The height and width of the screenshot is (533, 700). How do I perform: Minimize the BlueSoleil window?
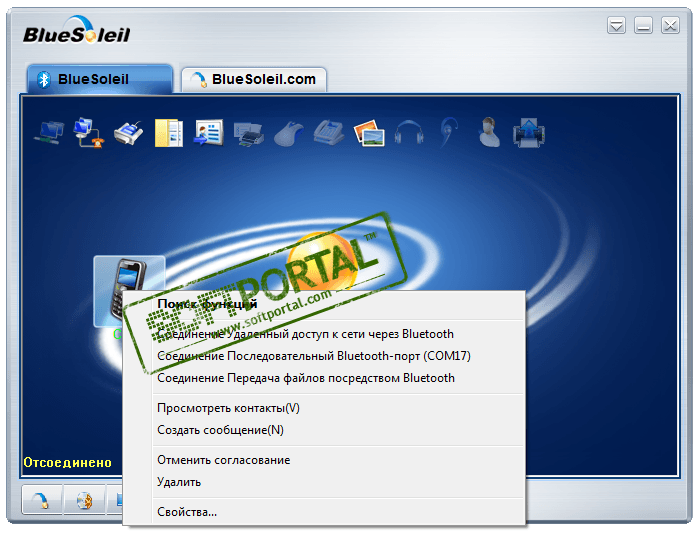[x=643, y=25]
